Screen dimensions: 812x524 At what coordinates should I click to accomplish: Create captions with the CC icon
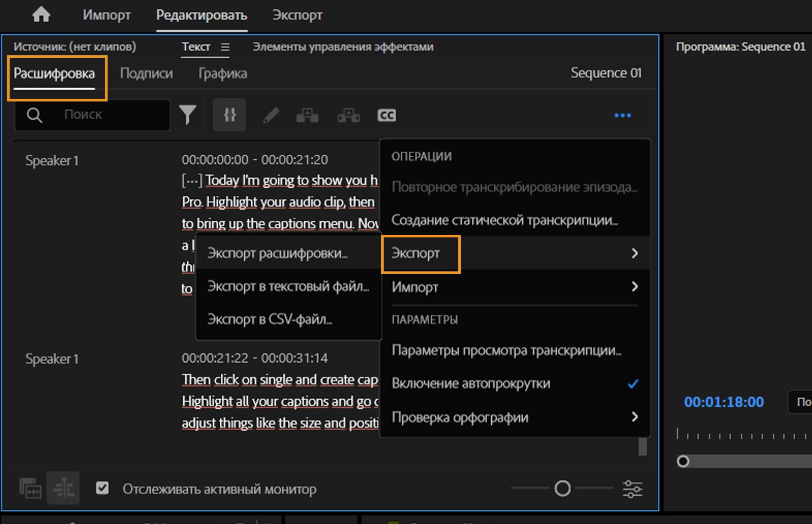tap(387, 116)
